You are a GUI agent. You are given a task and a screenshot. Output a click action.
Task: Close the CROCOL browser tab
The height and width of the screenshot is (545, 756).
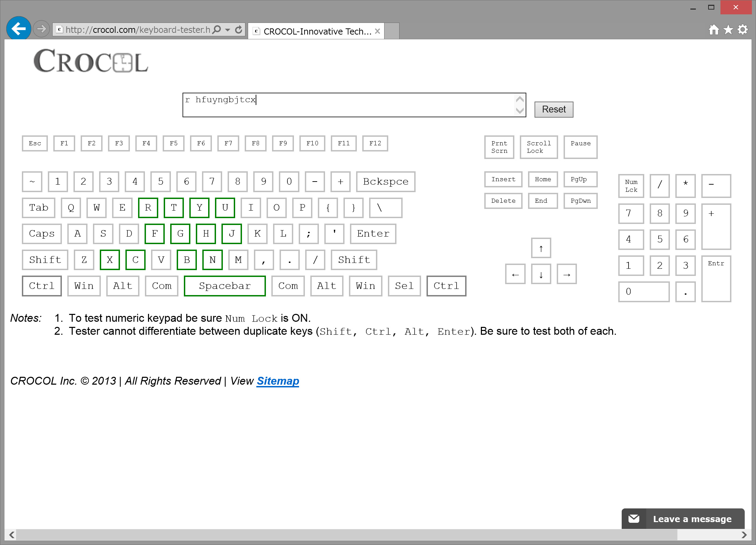click(x=377, y=31)
